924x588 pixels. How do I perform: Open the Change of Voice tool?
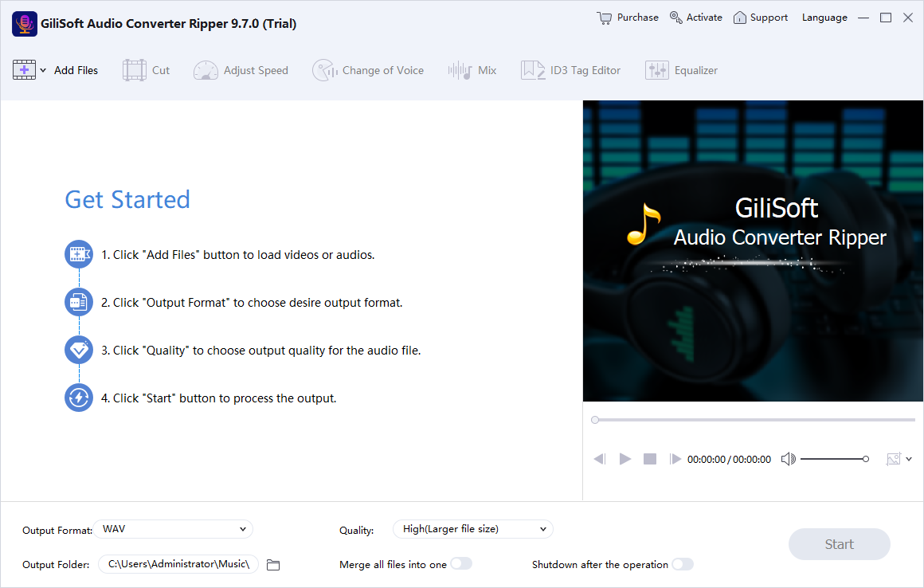pos(368,70)
